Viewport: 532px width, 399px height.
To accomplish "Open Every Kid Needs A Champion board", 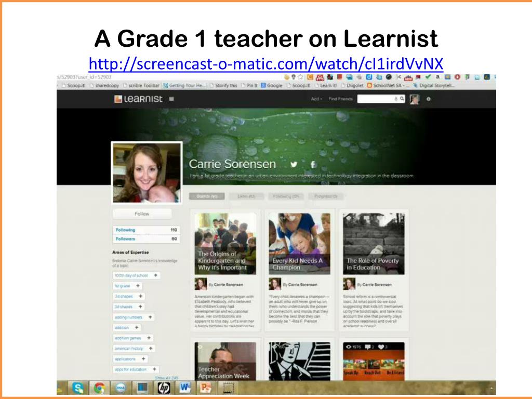I will [299, 244].
